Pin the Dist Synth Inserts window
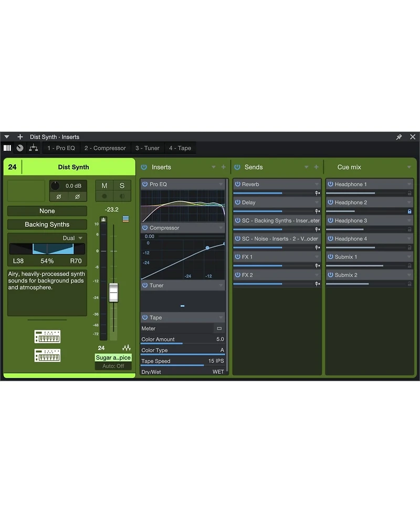Viewport: 420px width, 513px height. (399, 137)
